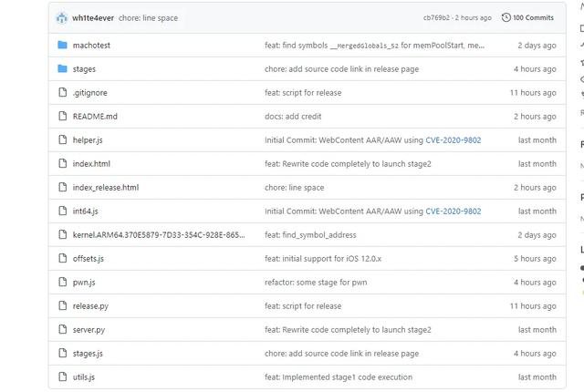Screen dimensions: 584x392
Task: Click the index.html file icon
Action: click(63, 163)
